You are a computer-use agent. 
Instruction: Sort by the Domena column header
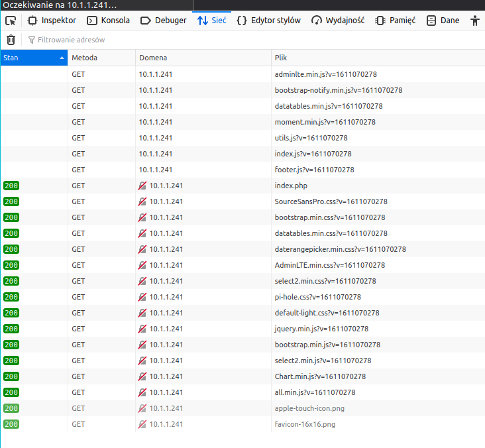(x=203, y=58)
